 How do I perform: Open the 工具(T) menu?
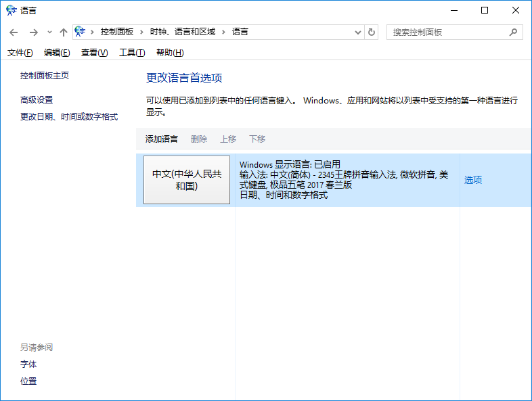(x=132, y=53)
